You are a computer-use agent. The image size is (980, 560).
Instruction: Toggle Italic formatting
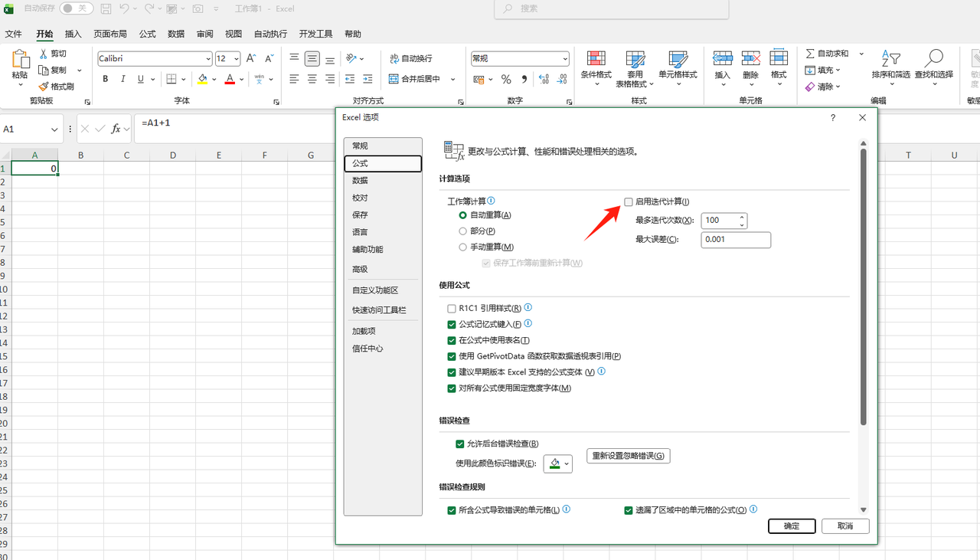click(x=123, y=79)
